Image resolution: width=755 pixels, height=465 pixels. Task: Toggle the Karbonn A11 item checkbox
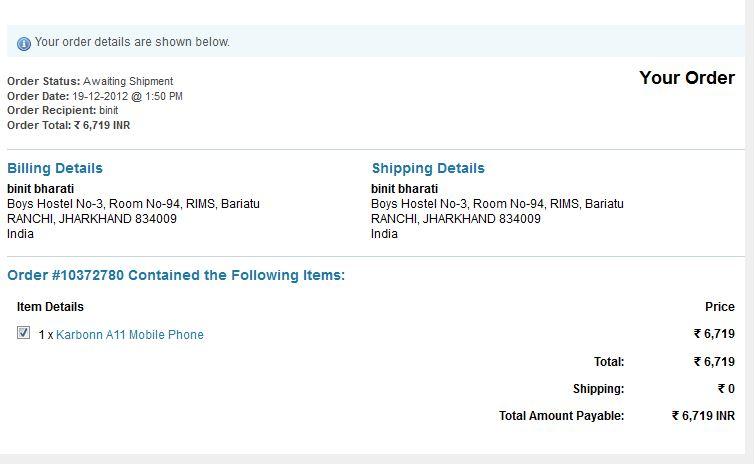(x=23, y=333)
